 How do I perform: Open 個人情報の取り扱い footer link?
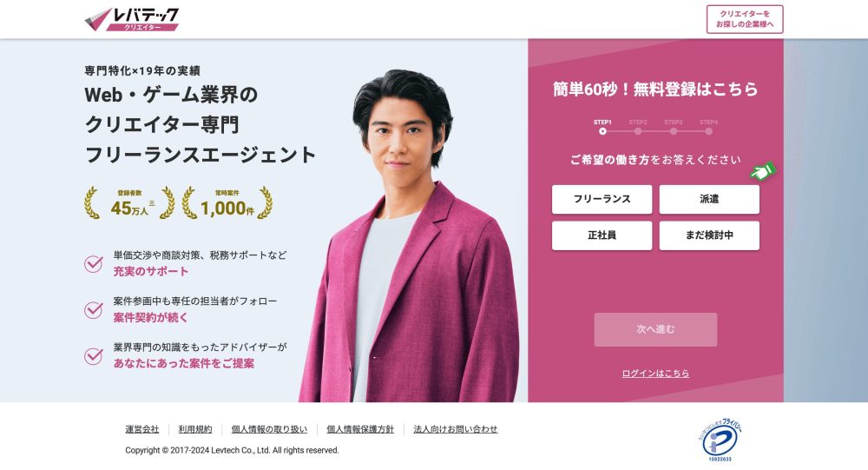(x=269, y=429)
